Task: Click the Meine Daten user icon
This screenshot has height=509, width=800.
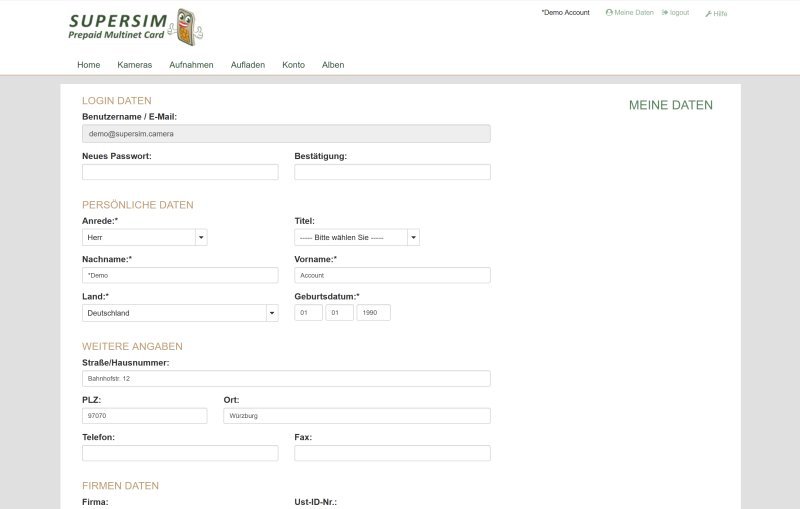Action: point(609,13)
